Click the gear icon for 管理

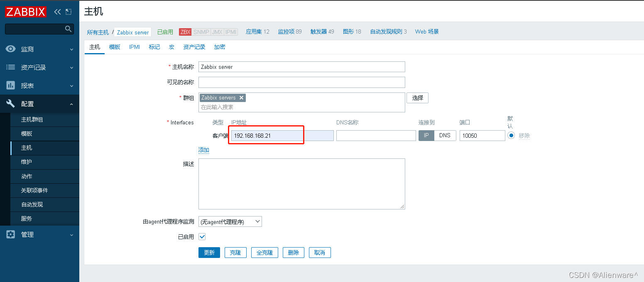[x=11, y=234]
